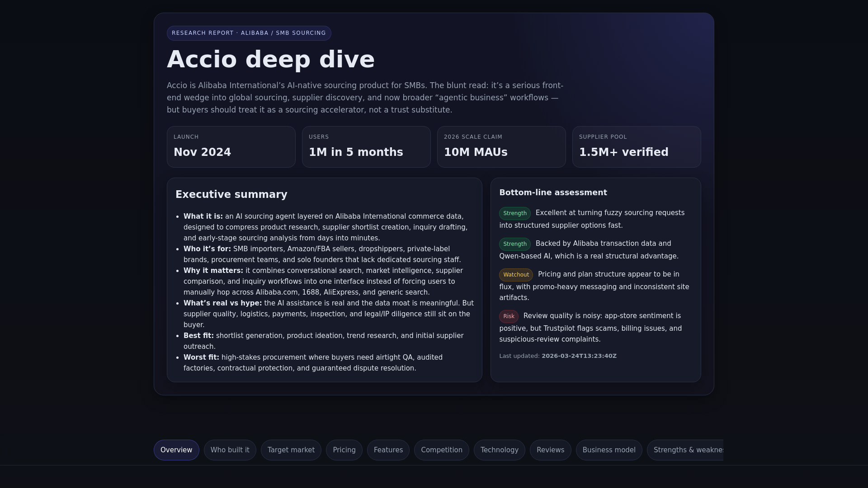Click the Strength tag beside Alibaba transaction data
868x488 pixels.
(x=515, y=244)
